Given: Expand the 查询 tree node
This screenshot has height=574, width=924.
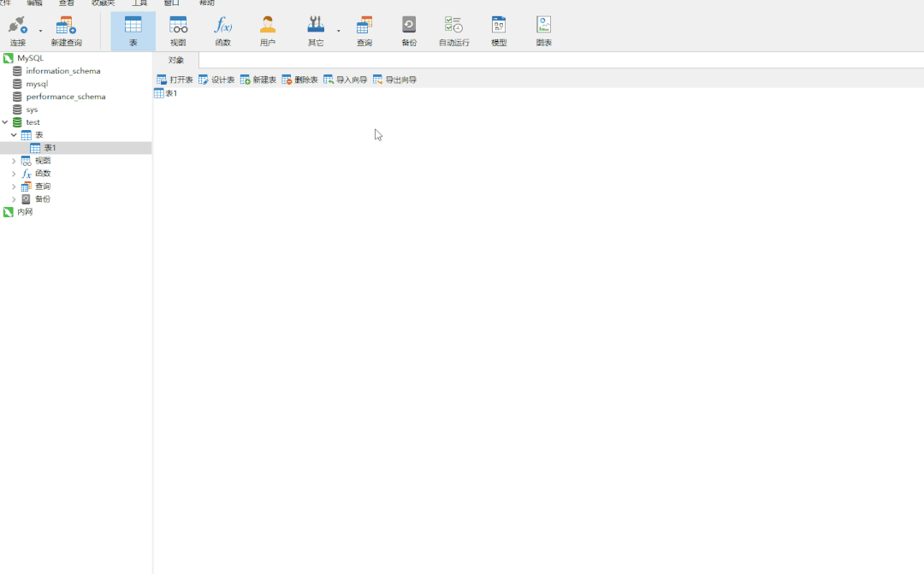Looking at the screenshot, I should tap(14, 186).
